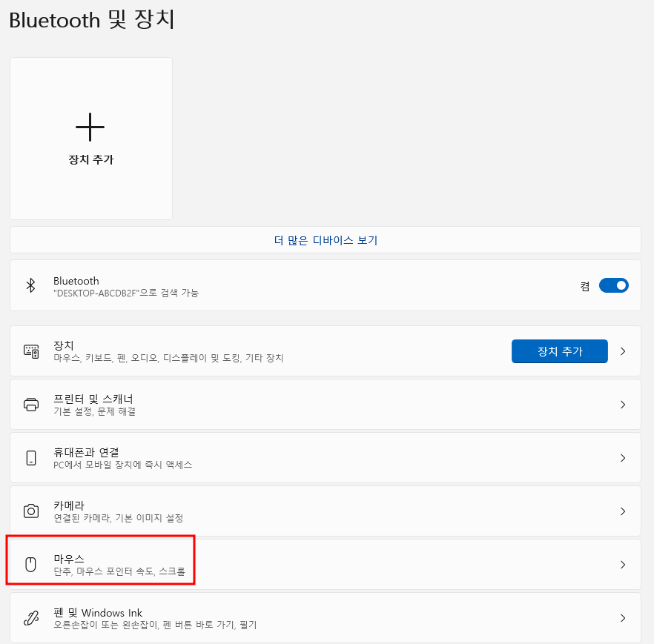Click the phone icon next to 휴대폰과 연결

[30, 457]
